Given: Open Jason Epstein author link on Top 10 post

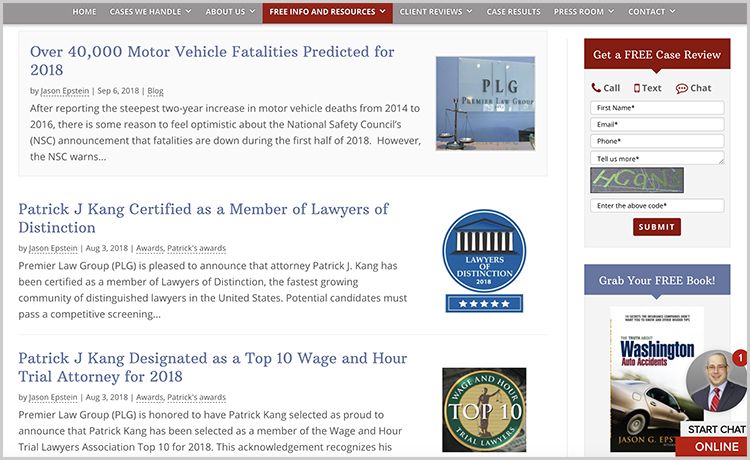Looking at the screenshot, I should [x=53, y=397].
